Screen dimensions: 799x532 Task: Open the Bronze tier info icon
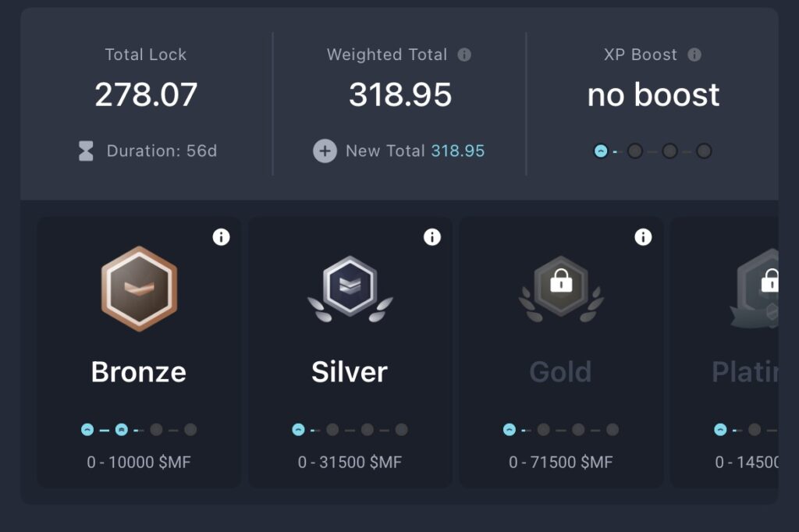coord(222,237)
